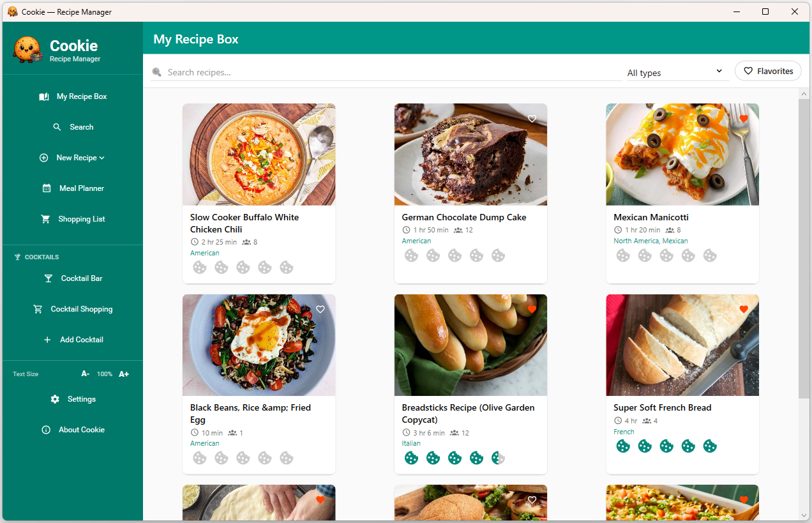Click the 100% text size value
The width and height of the screenshot is (812, 523).
105,374
